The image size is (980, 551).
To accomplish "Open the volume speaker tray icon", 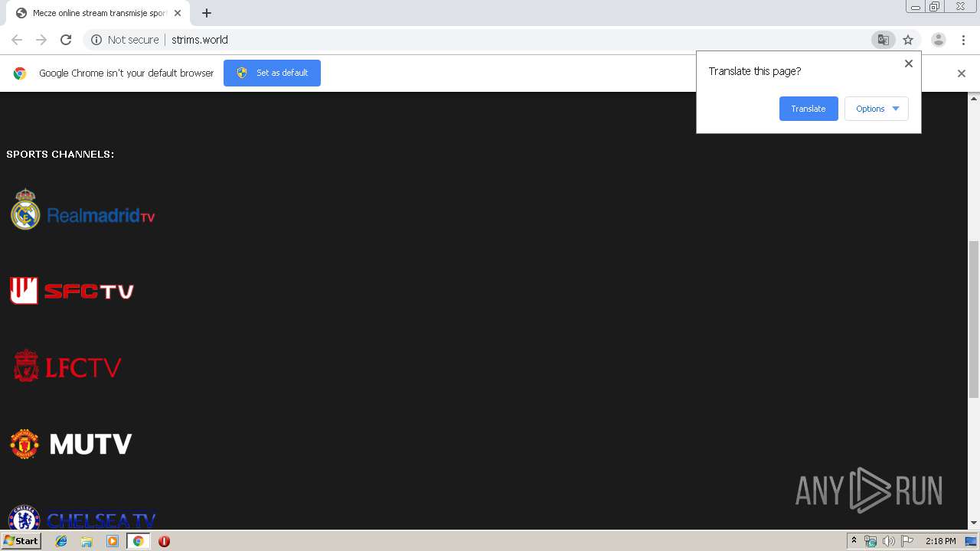I will tap(888, 541).
